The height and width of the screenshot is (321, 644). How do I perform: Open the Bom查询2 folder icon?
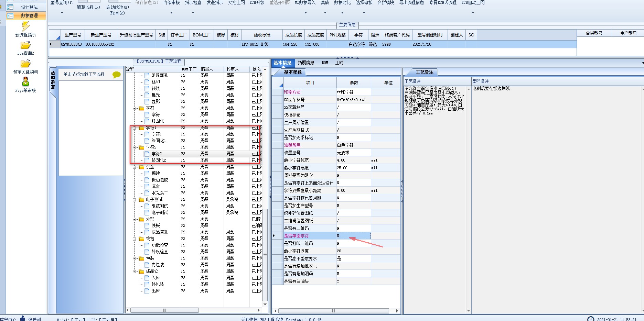tap(25, 45)
